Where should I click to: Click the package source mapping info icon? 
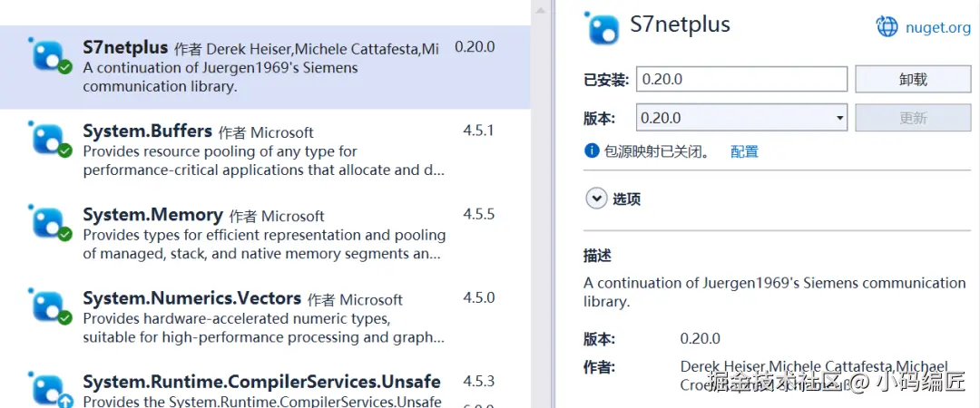(x=592, y=151)
